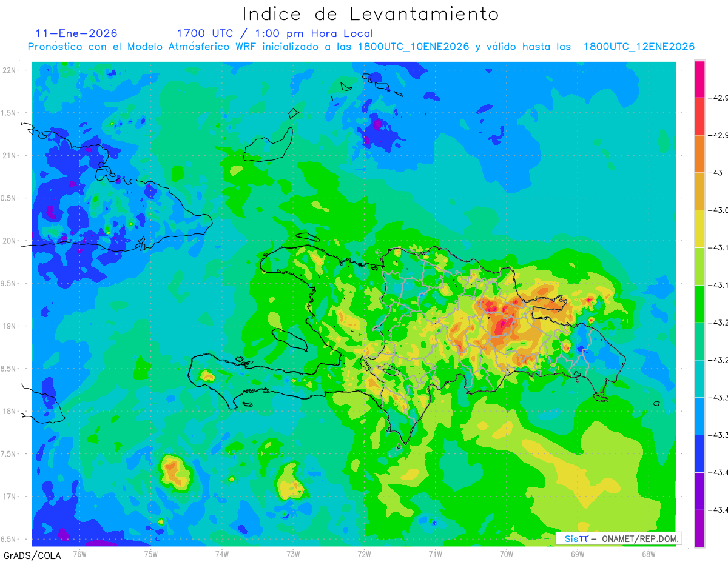Click the 'Pronóstico con el Modelo Atmosférico WRF' line
This screenshot has height=562, width=728.
361,47
